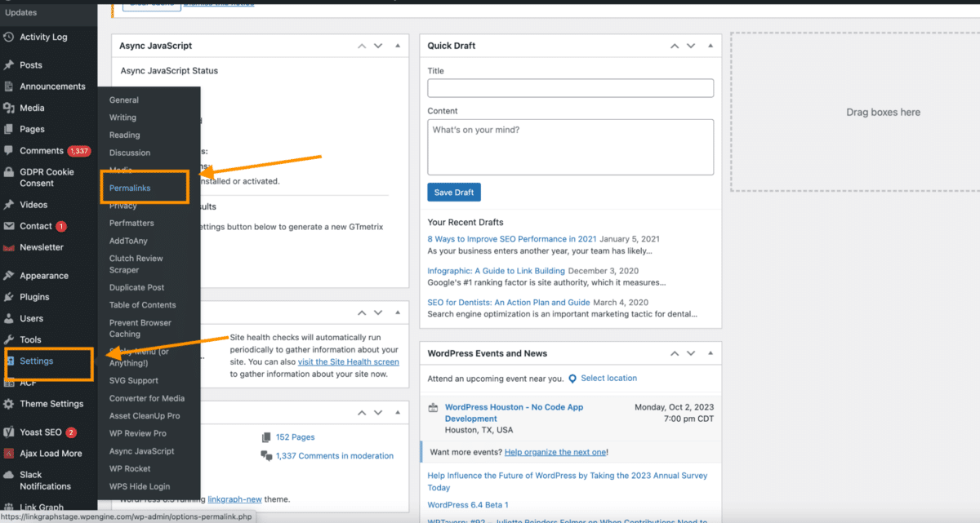Click the Quick Draft Title field
The image size is (980, 523).
point(570,88)
